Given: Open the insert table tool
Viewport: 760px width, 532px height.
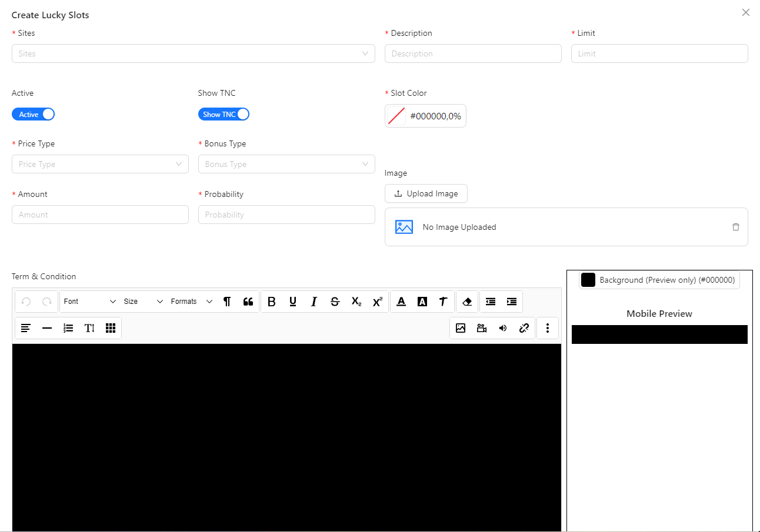Looking at the screenshot, I should (x=110, y=328).
